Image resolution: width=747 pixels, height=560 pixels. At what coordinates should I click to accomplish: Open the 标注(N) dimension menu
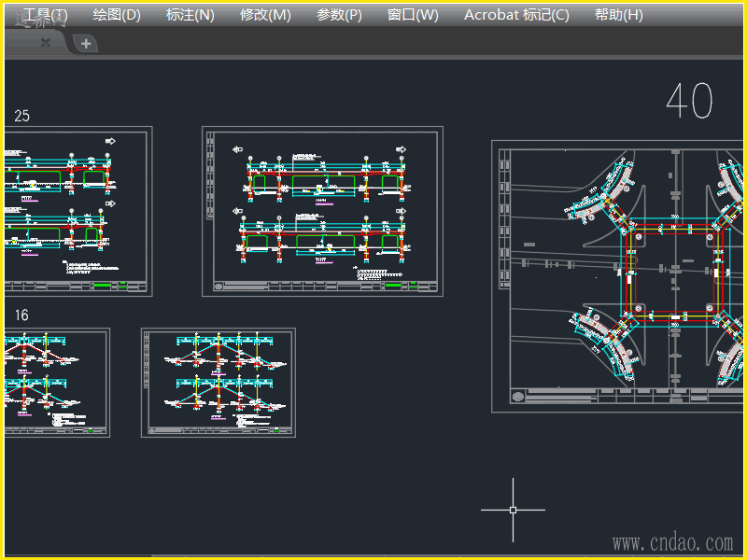(x=190, y=15)
